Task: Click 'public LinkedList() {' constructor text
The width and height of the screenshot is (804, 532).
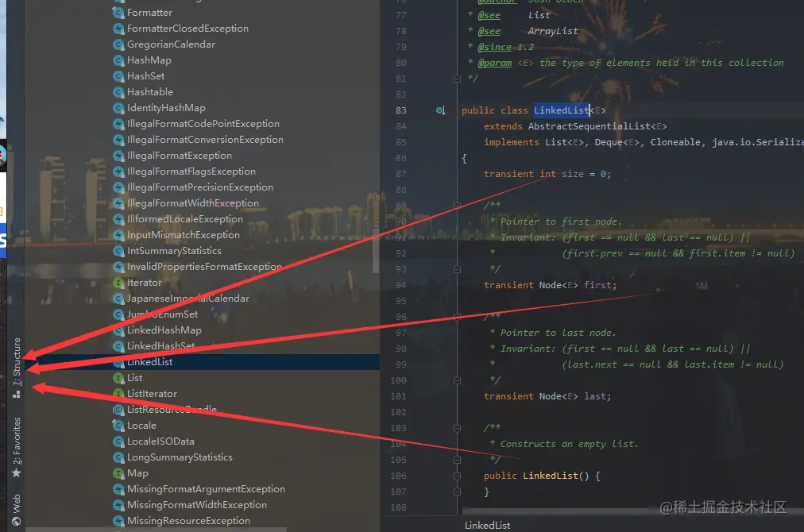Action: (542, 476)
